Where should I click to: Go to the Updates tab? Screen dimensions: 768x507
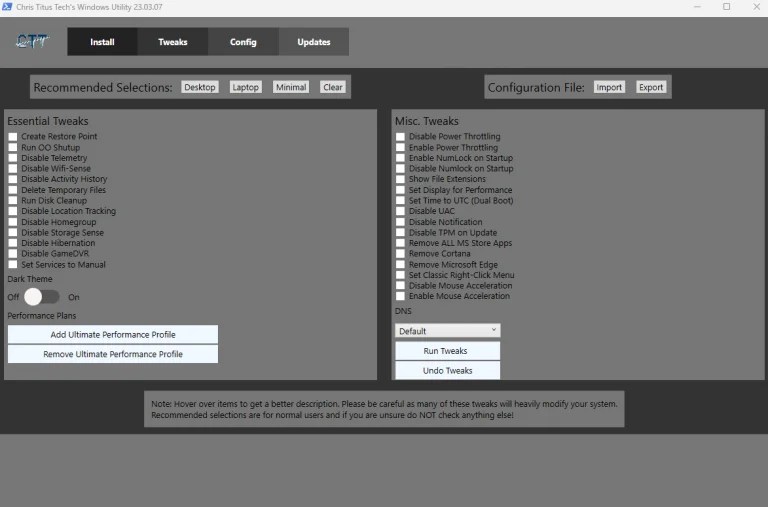314,42
